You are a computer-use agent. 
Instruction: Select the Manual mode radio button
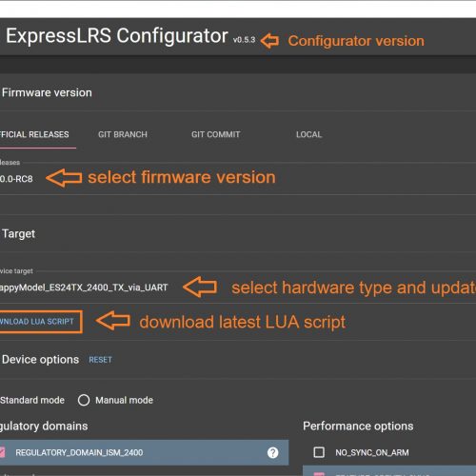pos(84,400)
